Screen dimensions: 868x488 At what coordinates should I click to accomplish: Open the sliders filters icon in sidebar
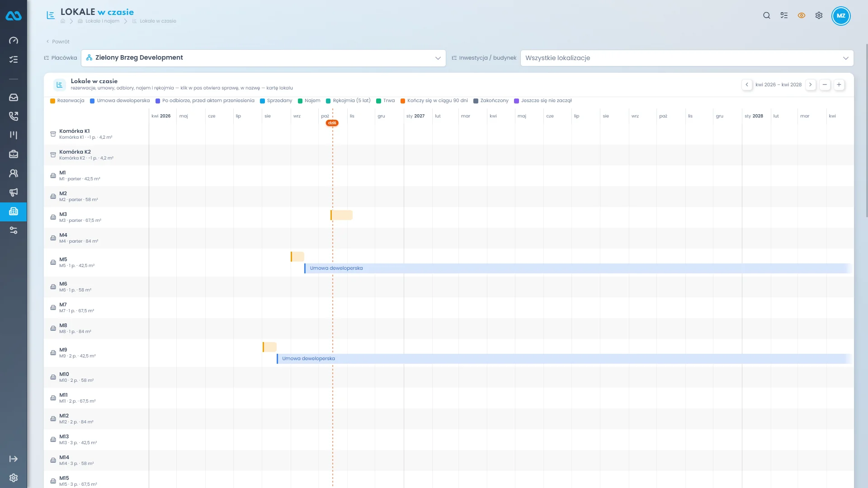(x=14, y=230)
